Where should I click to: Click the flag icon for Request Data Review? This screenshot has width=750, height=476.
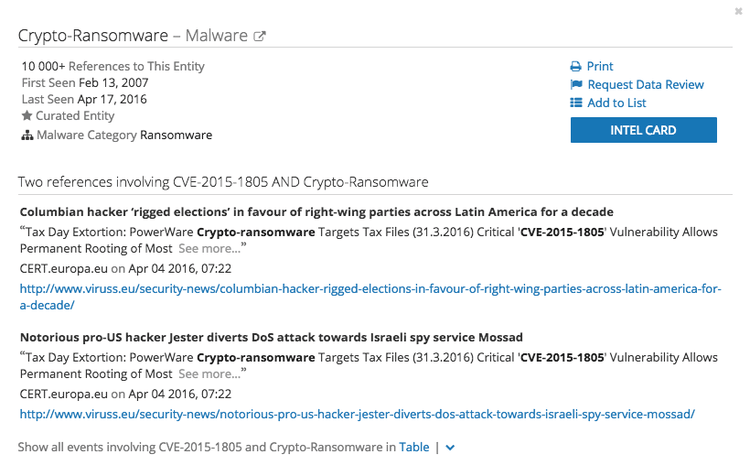[575, 85]
